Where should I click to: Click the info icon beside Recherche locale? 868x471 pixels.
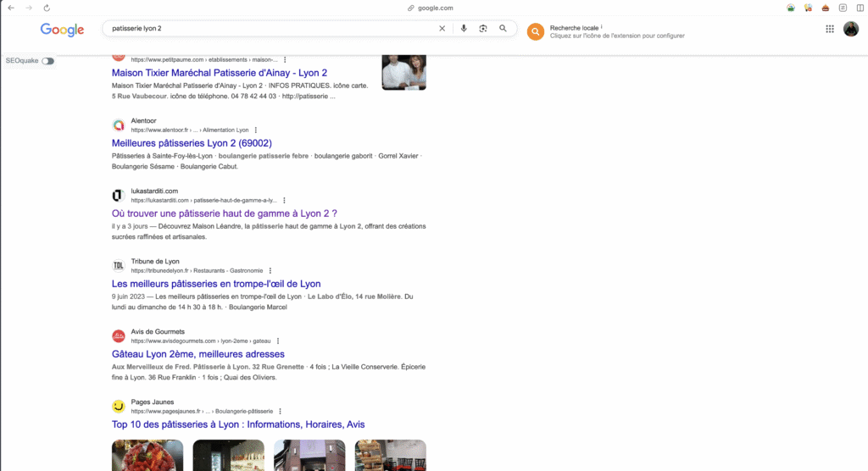pyautogui.click(x=602, y=26)
